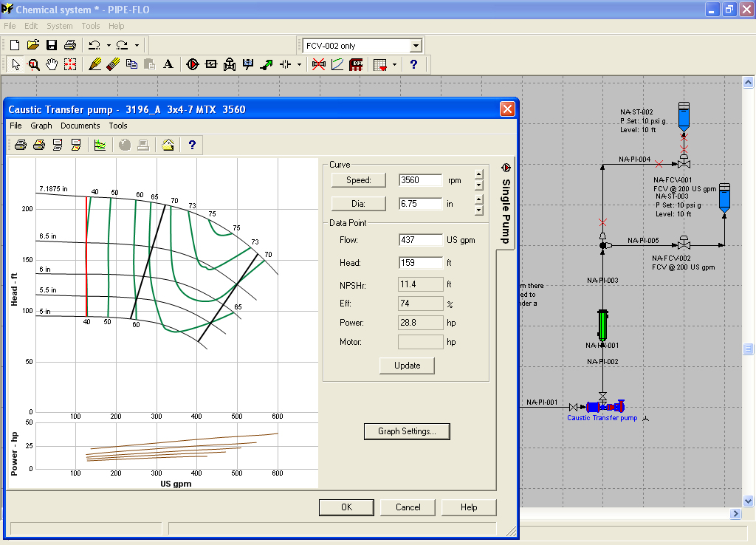This screenshot has height=545, width=756.
Task: Pick the eraser brush tool
Action: (113, 64)
